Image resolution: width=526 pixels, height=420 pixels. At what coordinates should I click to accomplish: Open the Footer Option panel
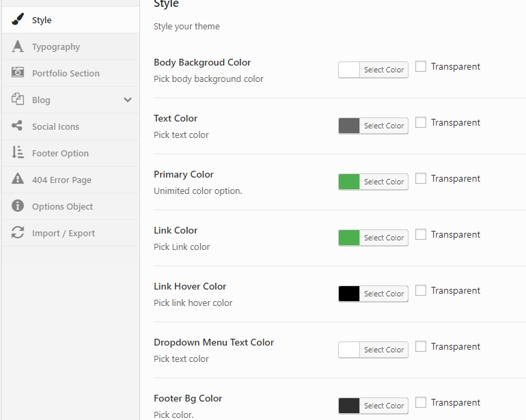pos(71,153)
